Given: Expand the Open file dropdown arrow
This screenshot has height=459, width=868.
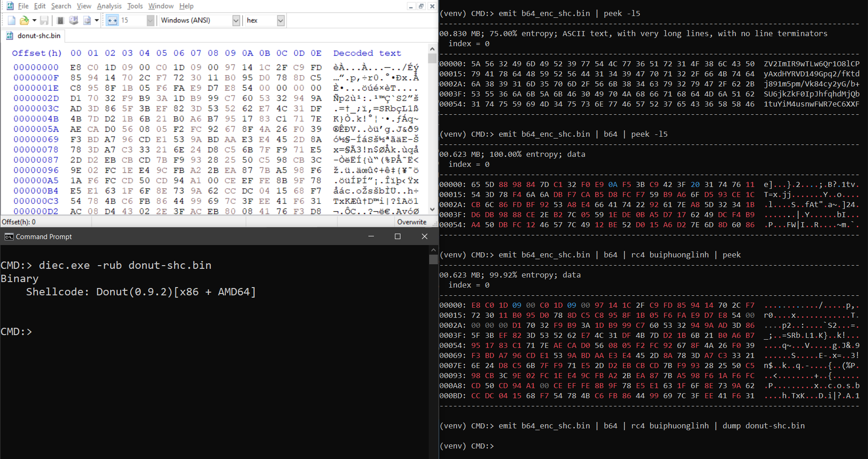Looking at the screenshot, I should click(x=34, y=20).
